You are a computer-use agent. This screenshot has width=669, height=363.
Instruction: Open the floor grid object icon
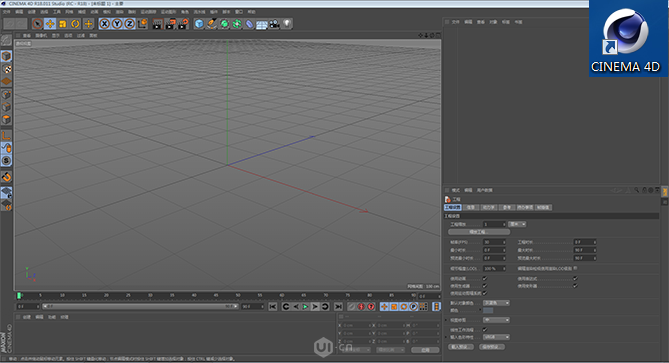tap(262, 24)
